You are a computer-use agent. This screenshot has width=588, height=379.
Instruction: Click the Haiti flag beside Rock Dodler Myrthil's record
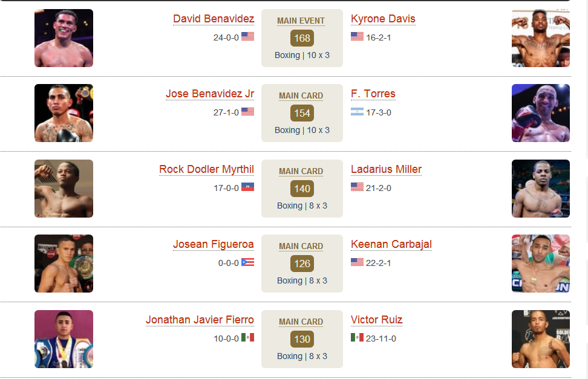pyautogui.click(x=247, y=187)
